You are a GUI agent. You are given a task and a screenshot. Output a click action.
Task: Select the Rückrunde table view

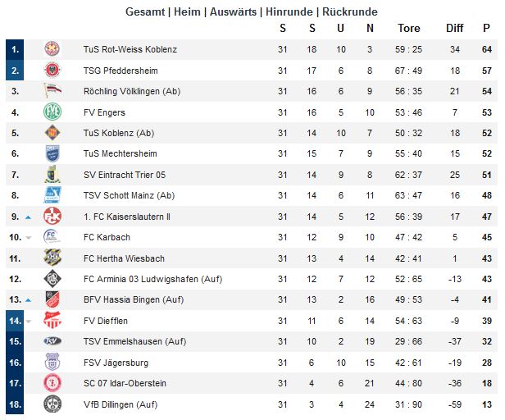350,11
